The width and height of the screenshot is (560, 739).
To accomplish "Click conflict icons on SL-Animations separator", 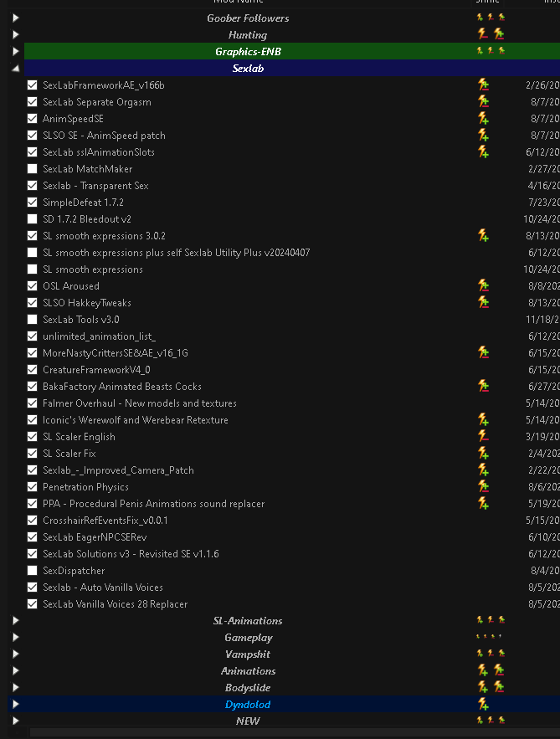I will coord(491,620).
